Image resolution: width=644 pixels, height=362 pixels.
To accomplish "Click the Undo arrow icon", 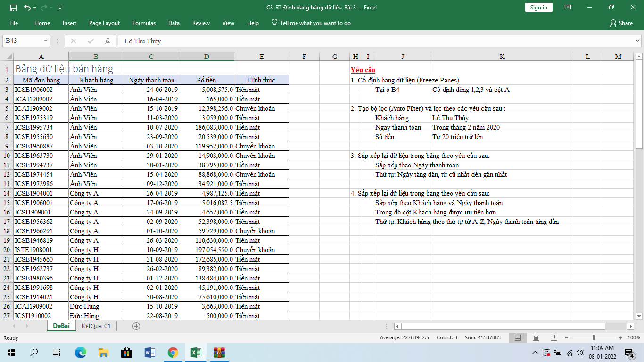I will [x=27, y=8].
